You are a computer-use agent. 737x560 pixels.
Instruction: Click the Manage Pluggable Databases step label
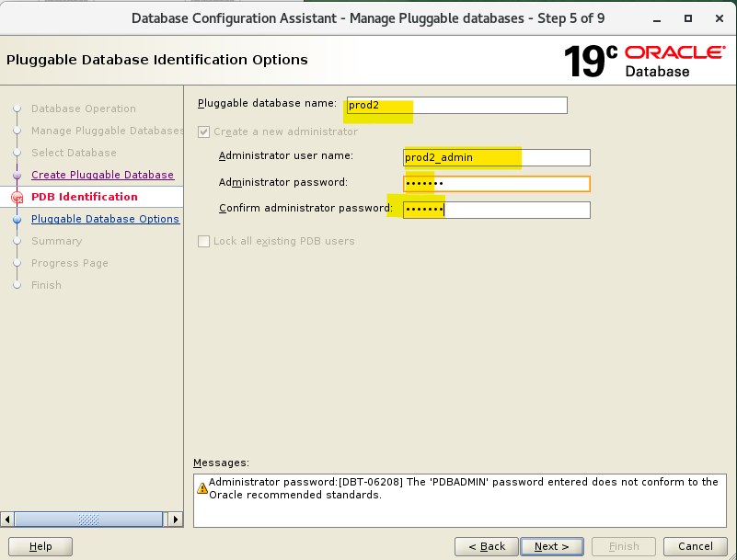point(107,131)
